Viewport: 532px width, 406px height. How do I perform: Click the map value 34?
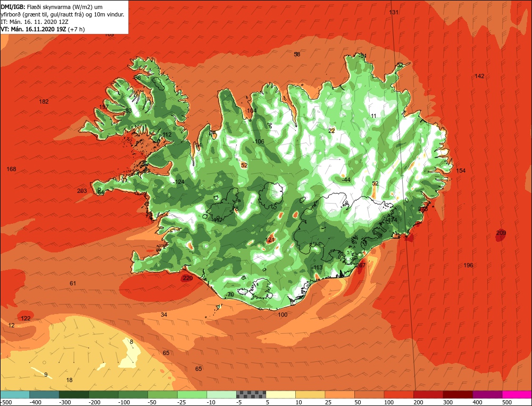(x=164, y=315)
